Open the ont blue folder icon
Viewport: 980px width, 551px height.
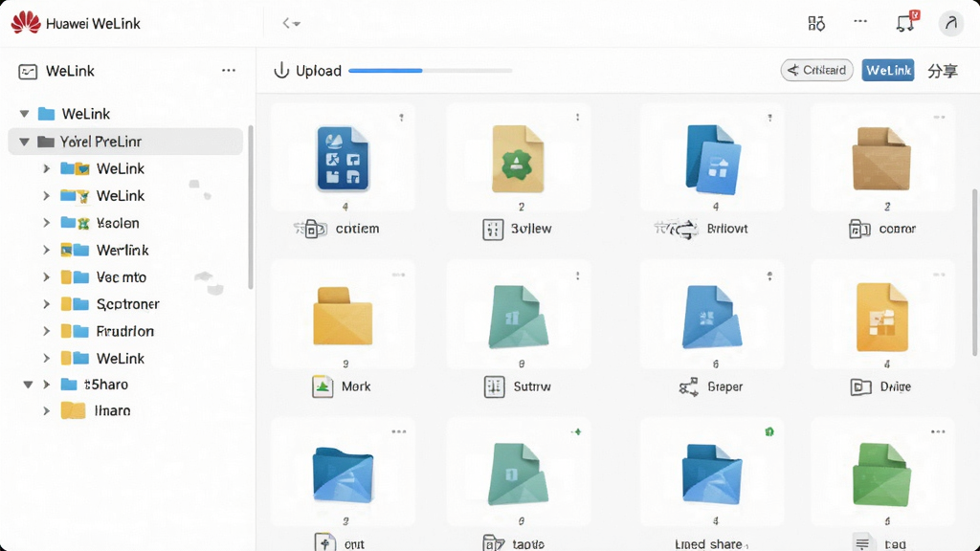coord(344,474)
